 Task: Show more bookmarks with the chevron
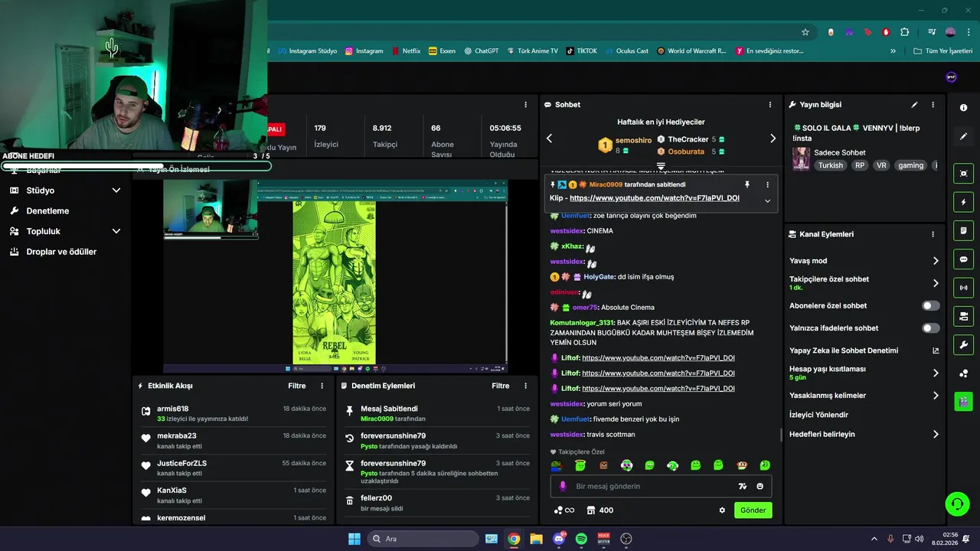893,51
